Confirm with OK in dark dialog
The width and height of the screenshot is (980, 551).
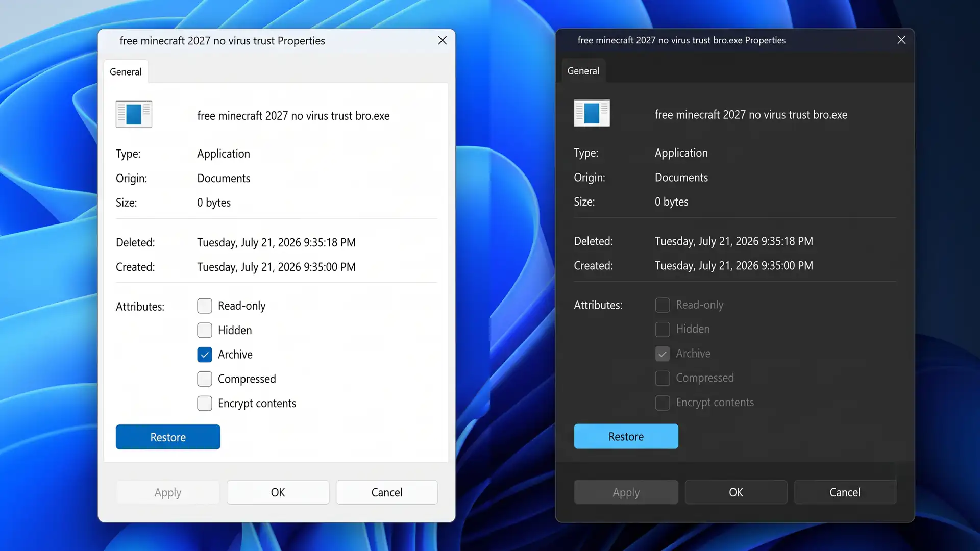pos(736,492)
